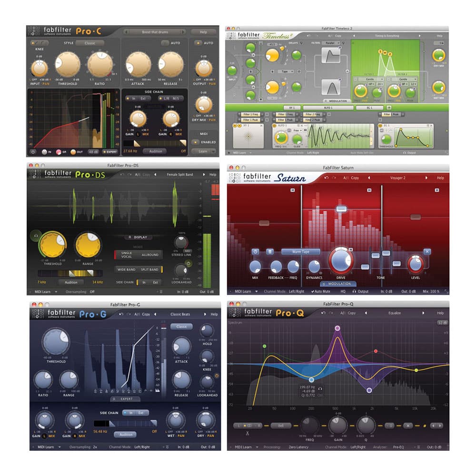Open Pro-C MIDI Learn dropdown
This screenshot has height=476, width=476.
tap(203, 151)
